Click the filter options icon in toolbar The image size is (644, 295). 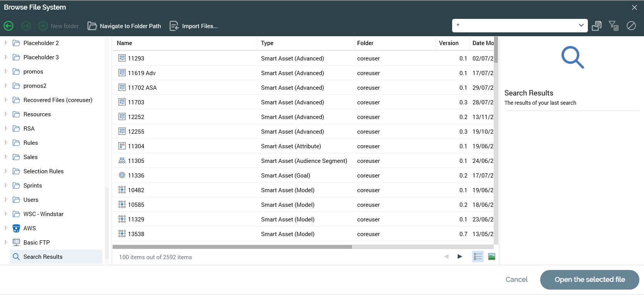click(614, 26)
